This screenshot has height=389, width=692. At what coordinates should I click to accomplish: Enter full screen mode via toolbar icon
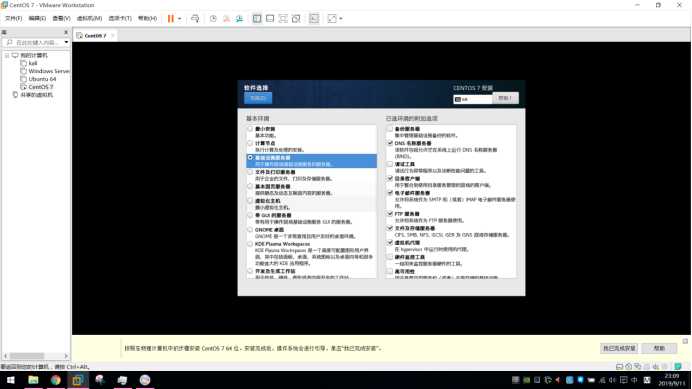(283, 19)
